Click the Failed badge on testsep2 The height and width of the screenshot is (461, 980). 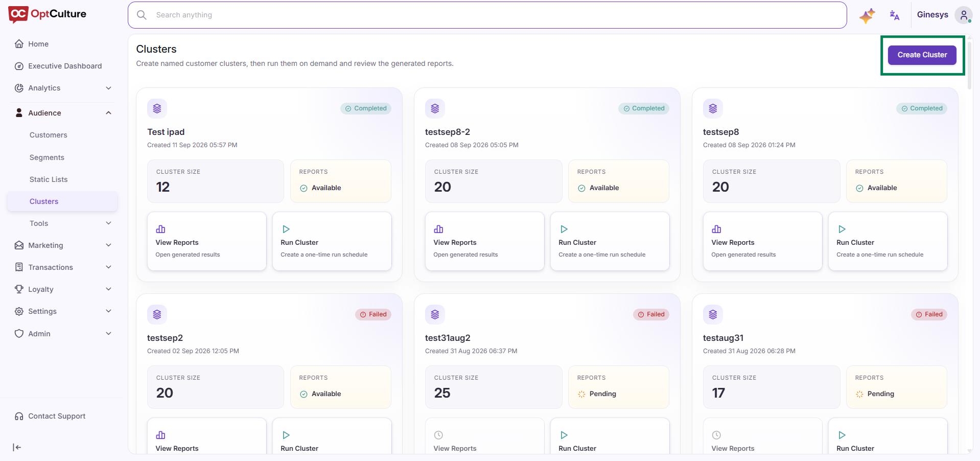374,314
